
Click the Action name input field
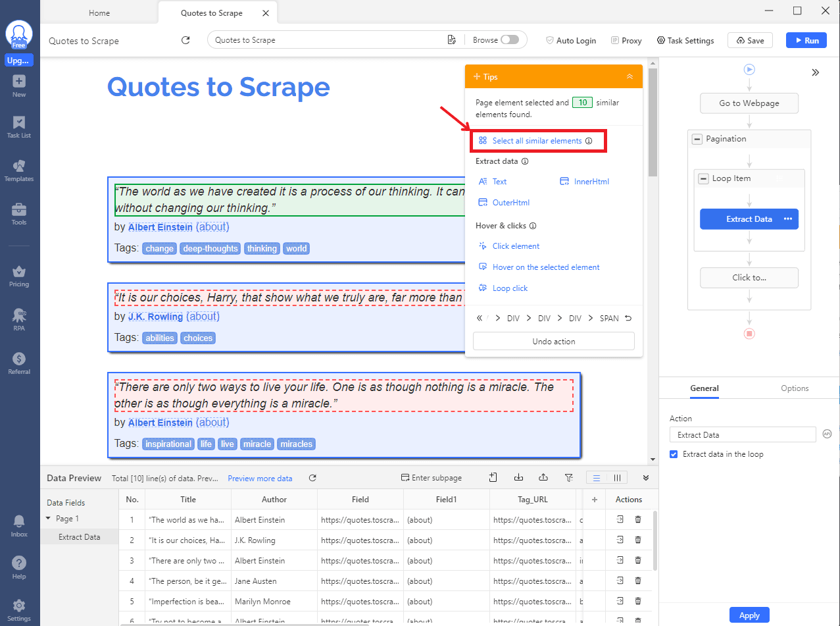pyautogui.click(x=742, y=435)
